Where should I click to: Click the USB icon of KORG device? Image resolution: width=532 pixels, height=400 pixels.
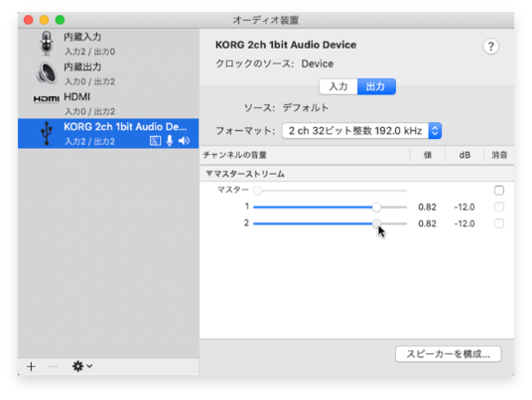(x=47, y=133)
